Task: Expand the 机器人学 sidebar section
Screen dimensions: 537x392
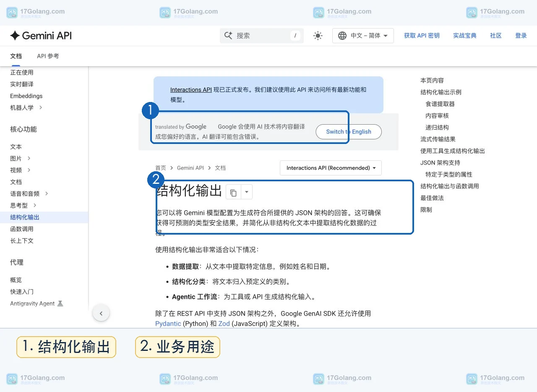Action: [x=41, y=108]
